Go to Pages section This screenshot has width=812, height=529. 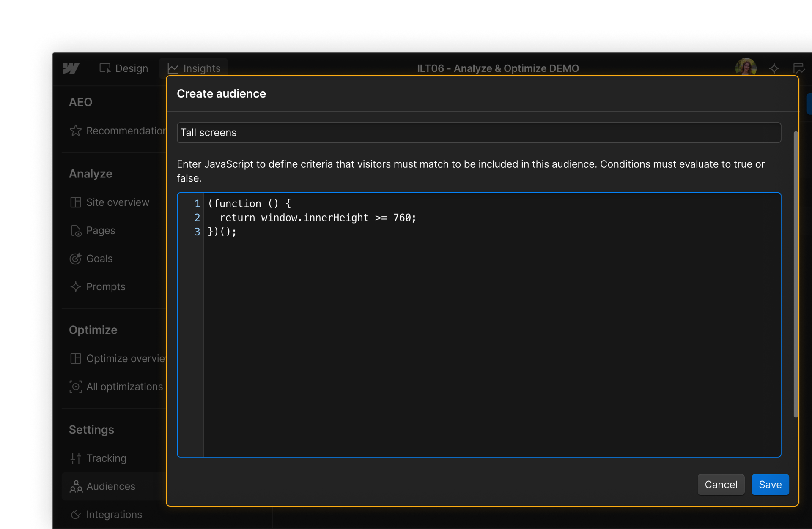(x=101, y=231)
